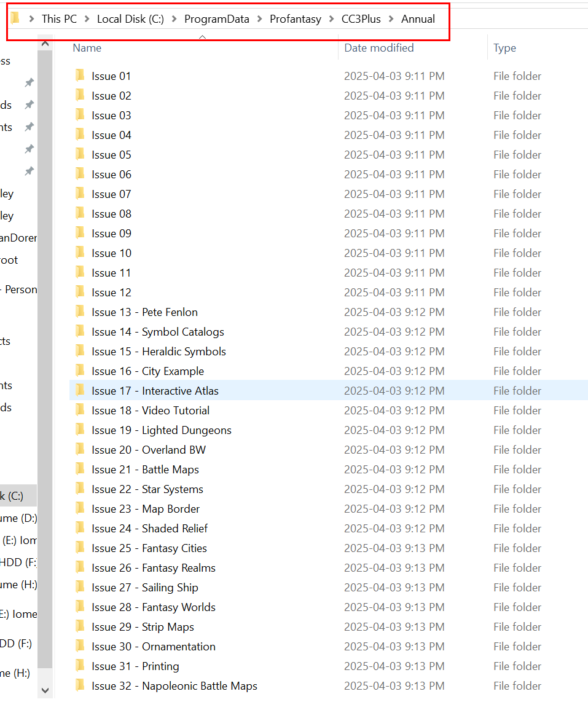Click the folder icon next to Issue 27 - Sailing Ship
Image resolution: width=588 pixels, height=702 pixels.
pyautogui.click(x=80, y=587)
